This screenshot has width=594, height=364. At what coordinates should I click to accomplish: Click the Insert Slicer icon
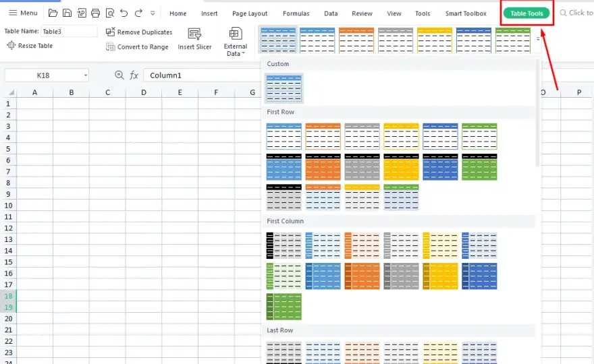point(194,34)
